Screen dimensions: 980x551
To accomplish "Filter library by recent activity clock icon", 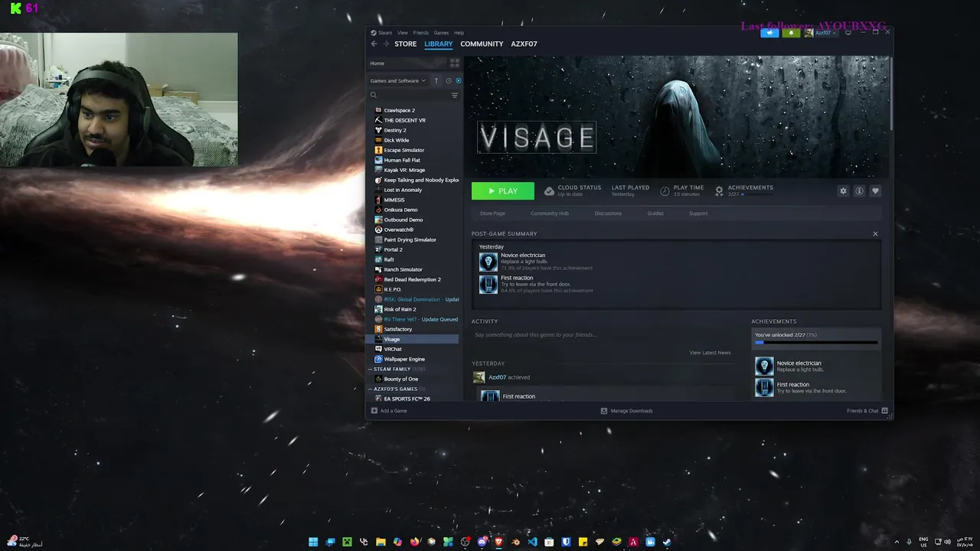I will pyautogui.click(x=449, y=80).
